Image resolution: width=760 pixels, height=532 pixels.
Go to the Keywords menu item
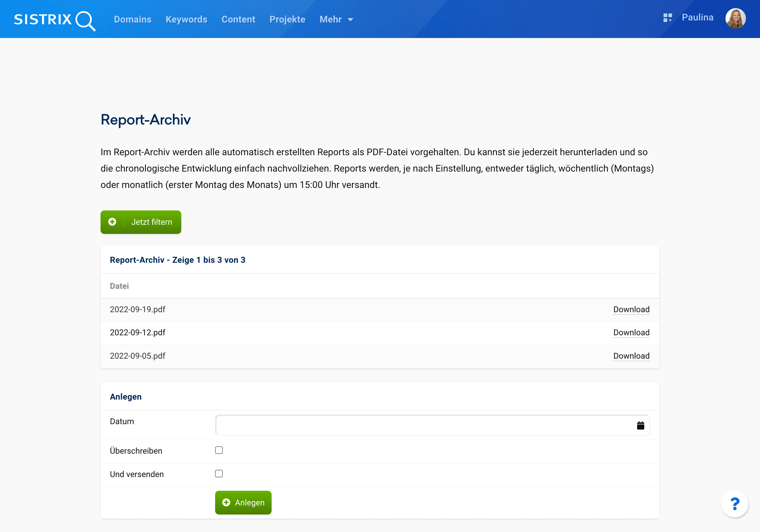(186, 20)
